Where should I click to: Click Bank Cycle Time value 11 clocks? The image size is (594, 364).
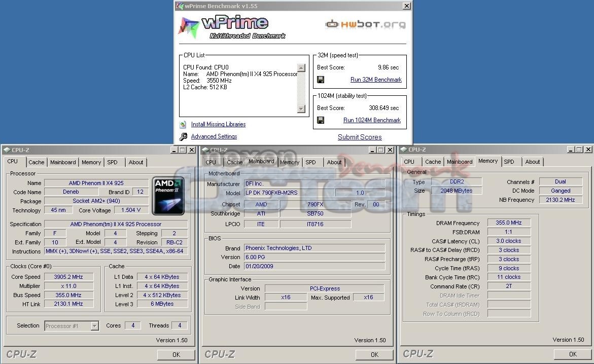(x=509, y=277)
